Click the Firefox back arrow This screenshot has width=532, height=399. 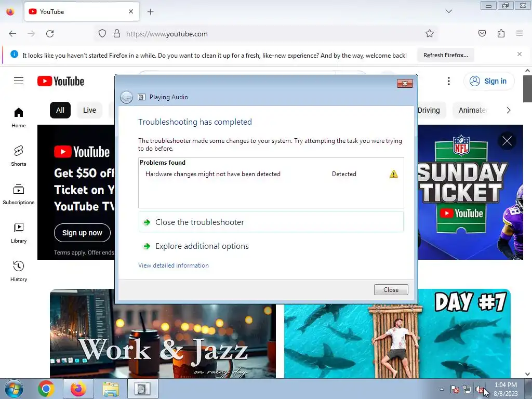coord(12,34)
